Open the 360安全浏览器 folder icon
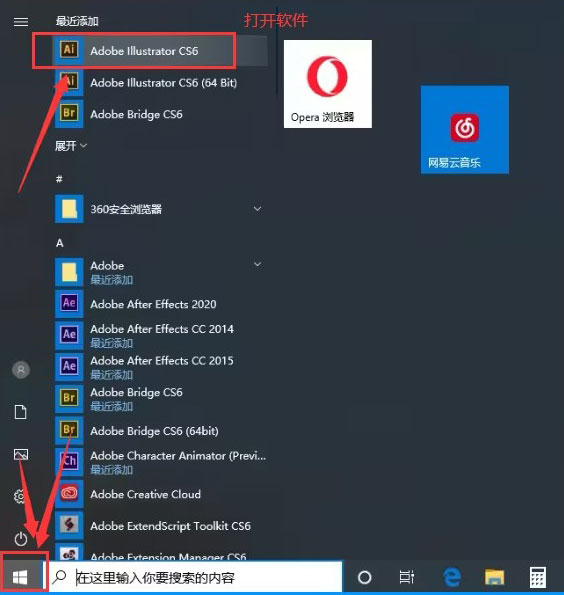This screenshot has width=564, height=595. [69, 209]
